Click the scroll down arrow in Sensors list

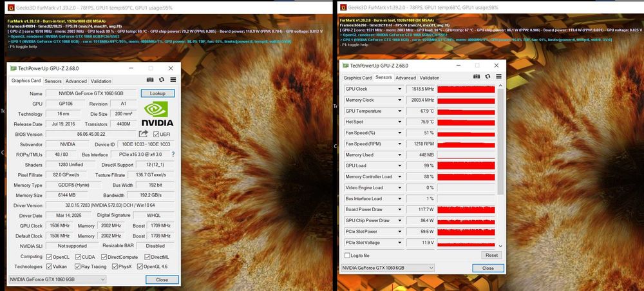click(500, 246)
